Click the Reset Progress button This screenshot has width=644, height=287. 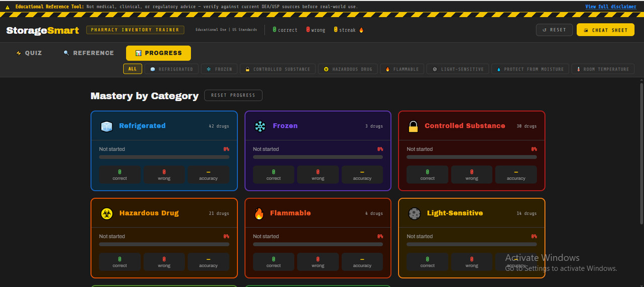[x=233, y=95]
